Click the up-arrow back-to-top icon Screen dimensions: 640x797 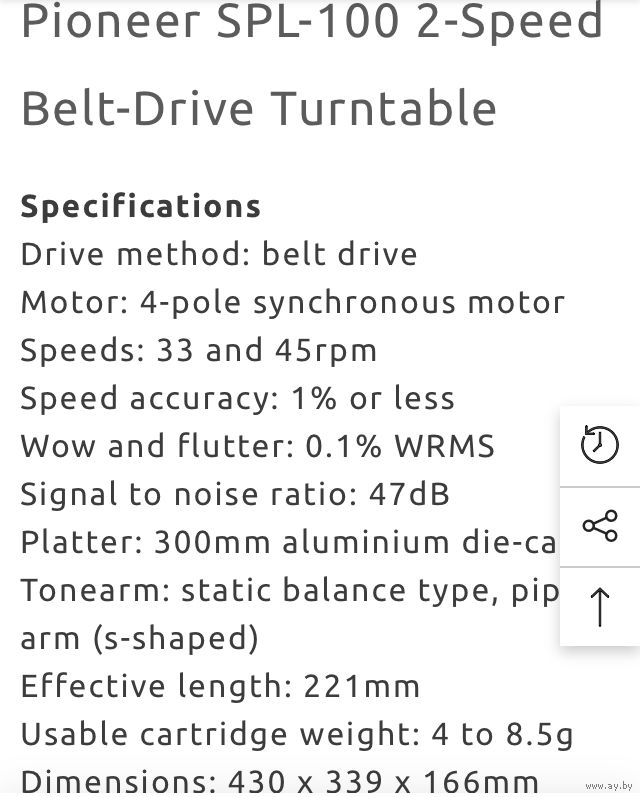click(600, 607)
